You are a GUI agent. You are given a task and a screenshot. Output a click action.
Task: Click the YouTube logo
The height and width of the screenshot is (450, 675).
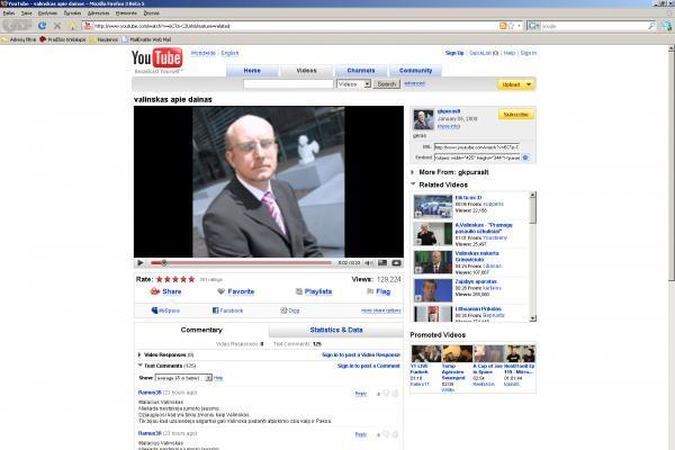pyautogui.click(x=157, y=58)
